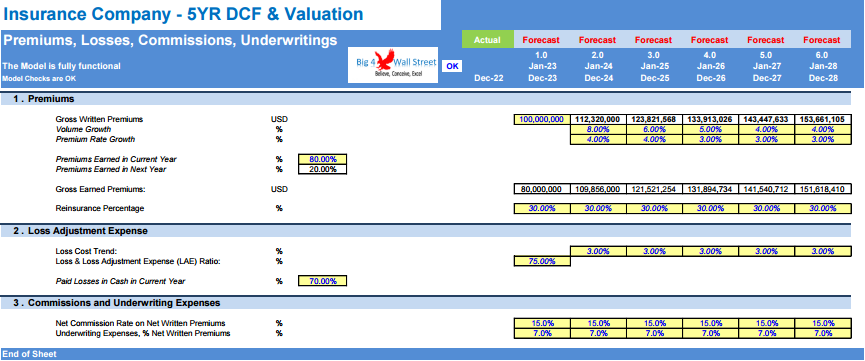
Task: Select the Dec-23 Reinsurance Percentage 30.00% cell
Action: point(542,209)
